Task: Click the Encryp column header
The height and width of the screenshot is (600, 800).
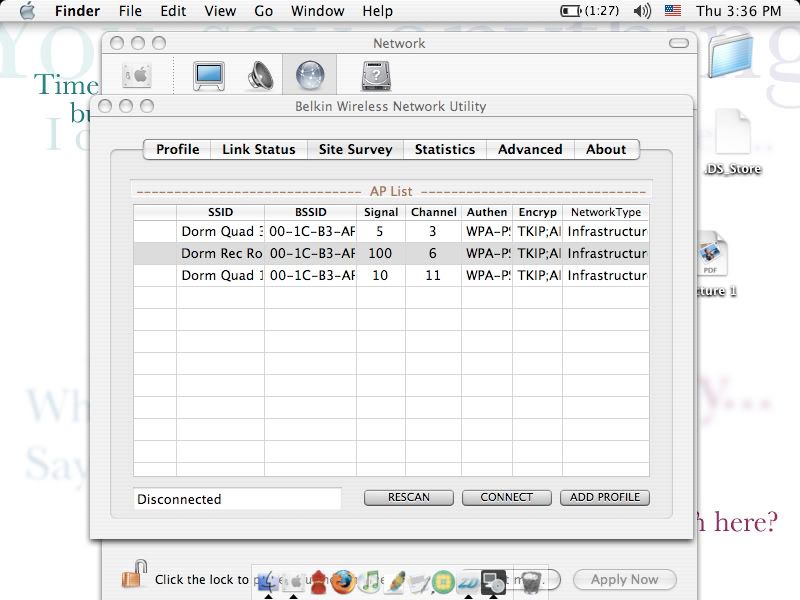Action: tap(537, 212)
